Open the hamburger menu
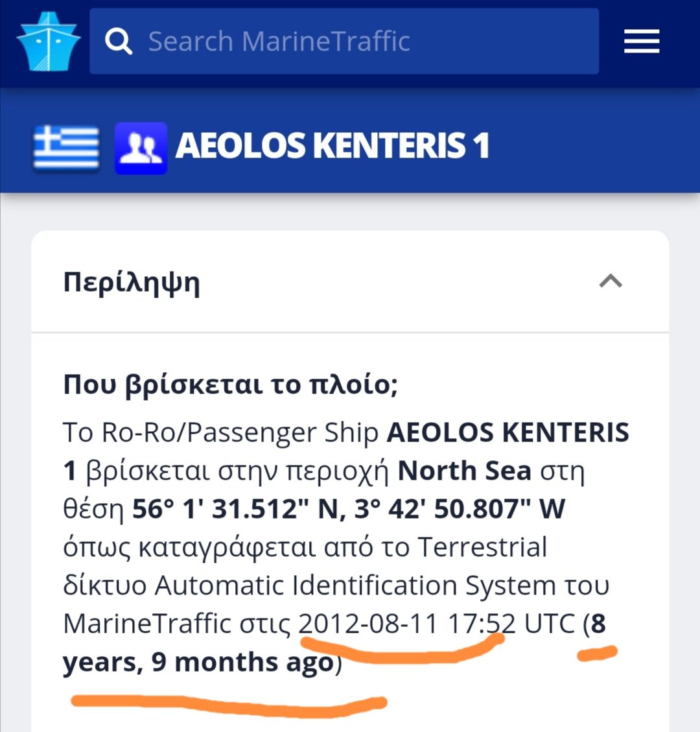The width and height of the screenshot is (700, 732). [641, 42]
